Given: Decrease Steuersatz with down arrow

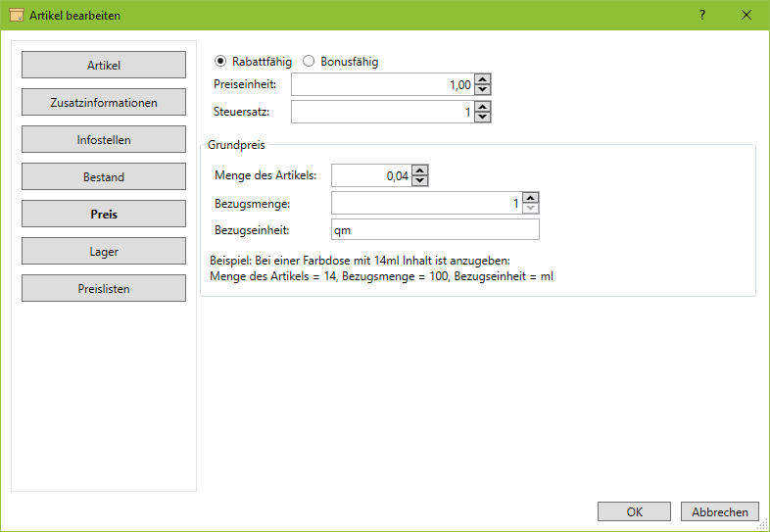Looking at the screenshot, I should (x=482, y=118).
